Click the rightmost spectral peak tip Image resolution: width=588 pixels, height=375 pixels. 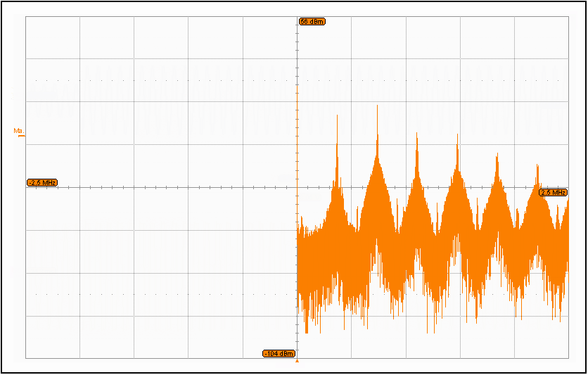coord(538,167)
